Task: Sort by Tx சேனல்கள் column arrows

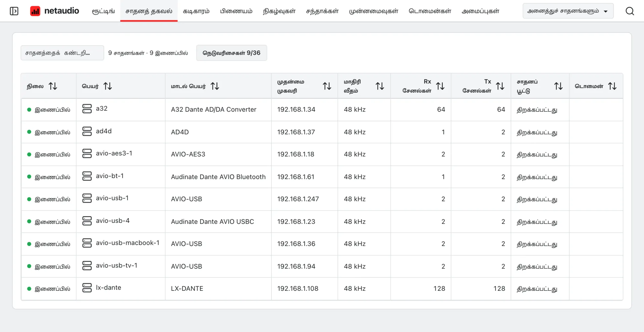Action: click(x=500, y=86)
